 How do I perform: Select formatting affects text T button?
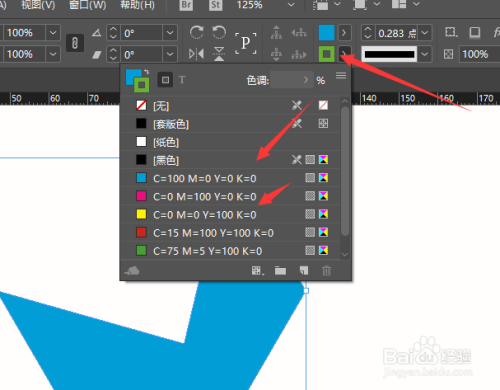[182, 80]
